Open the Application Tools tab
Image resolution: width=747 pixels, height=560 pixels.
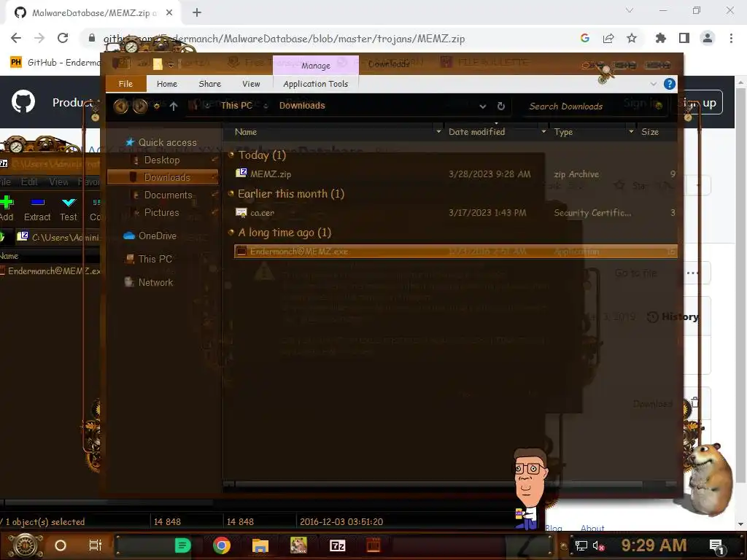point(315,84)
